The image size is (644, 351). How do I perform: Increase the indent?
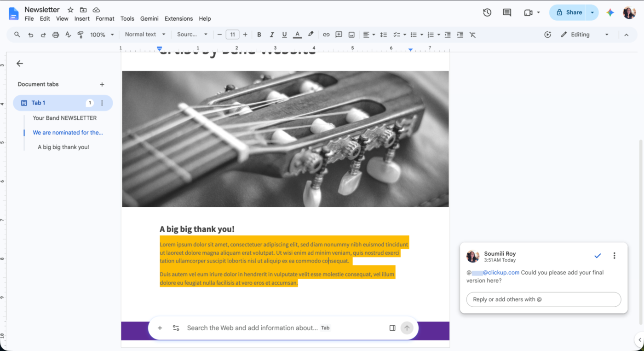click(x=460, y=35)
